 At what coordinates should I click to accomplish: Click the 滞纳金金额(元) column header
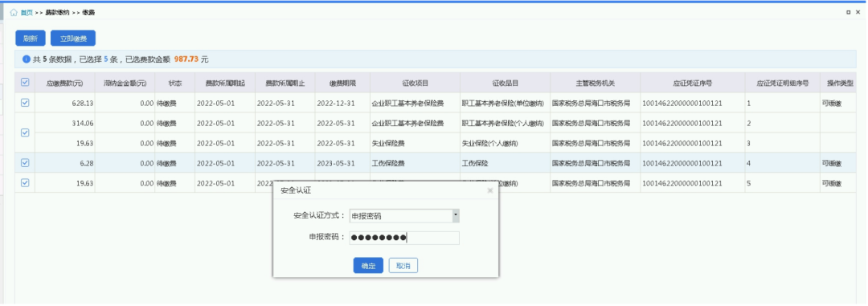coord(125,83)
